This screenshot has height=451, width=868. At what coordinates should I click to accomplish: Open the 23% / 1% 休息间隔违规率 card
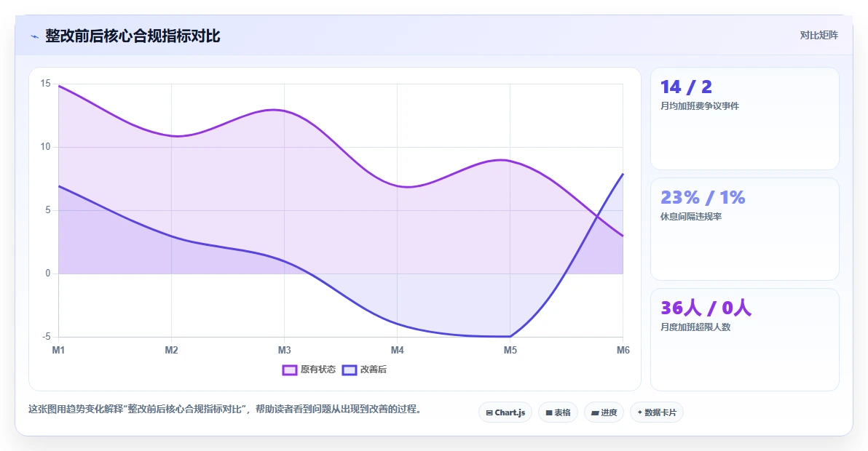[x=744, y=229]
